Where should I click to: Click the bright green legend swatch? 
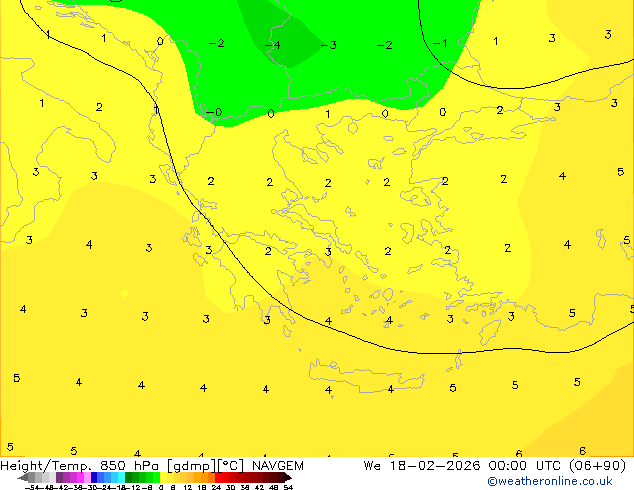[156, 478]
